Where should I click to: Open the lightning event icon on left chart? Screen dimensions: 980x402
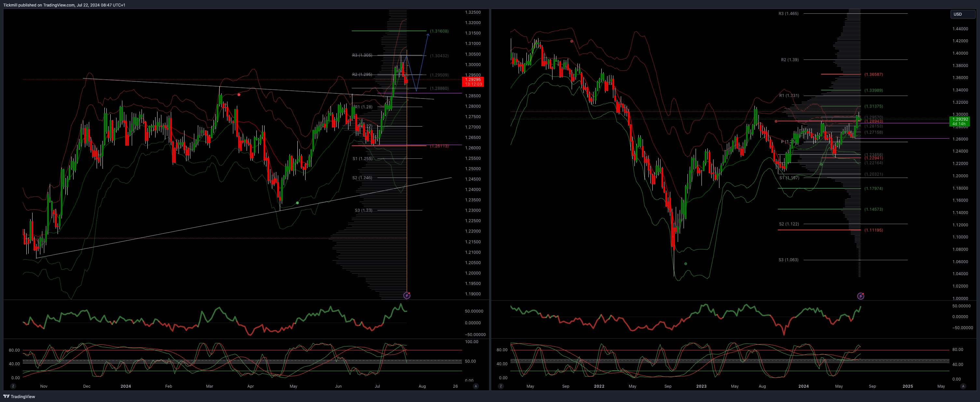click(x=407, y=295)
